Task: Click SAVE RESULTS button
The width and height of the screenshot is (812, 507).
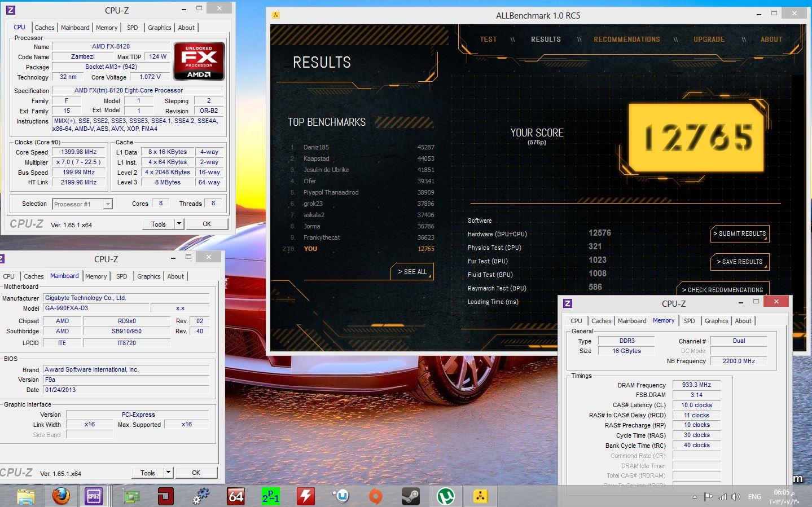Action: (740, 262)
